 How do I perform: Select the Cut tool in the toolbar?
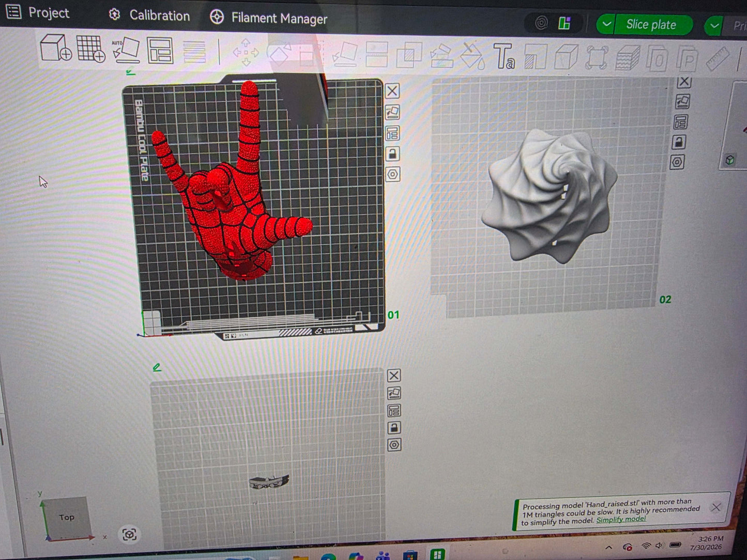coord(377,54)
